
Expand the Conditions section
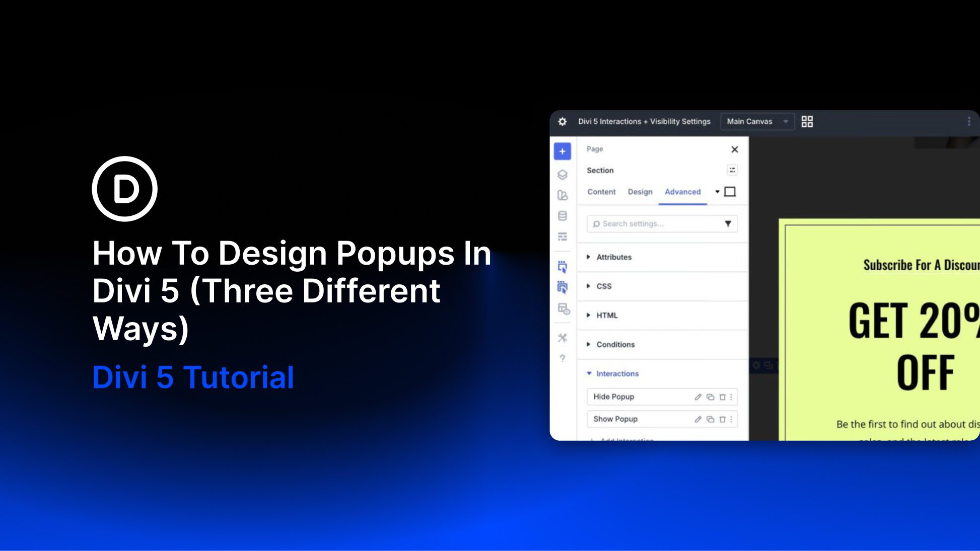(x=615, y=345)
